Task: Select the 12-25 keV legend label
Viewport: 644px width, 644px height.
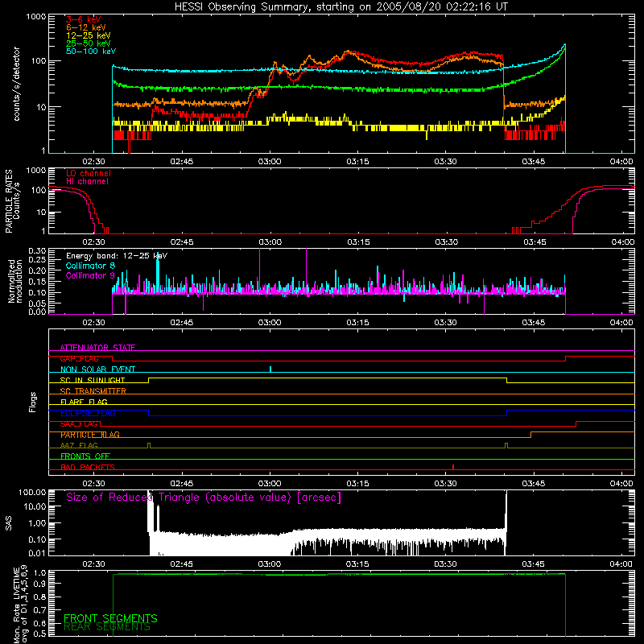Action: [89, 35]
